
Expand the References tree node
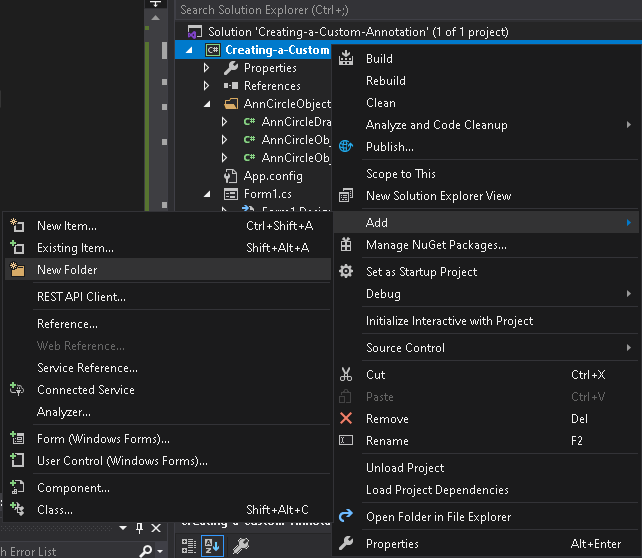(x=207, y=86)
